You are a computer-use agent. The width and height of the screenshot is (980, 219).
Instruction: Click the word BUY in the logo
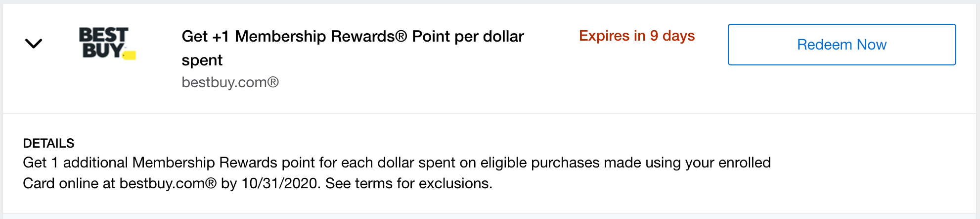pos(102,51)
